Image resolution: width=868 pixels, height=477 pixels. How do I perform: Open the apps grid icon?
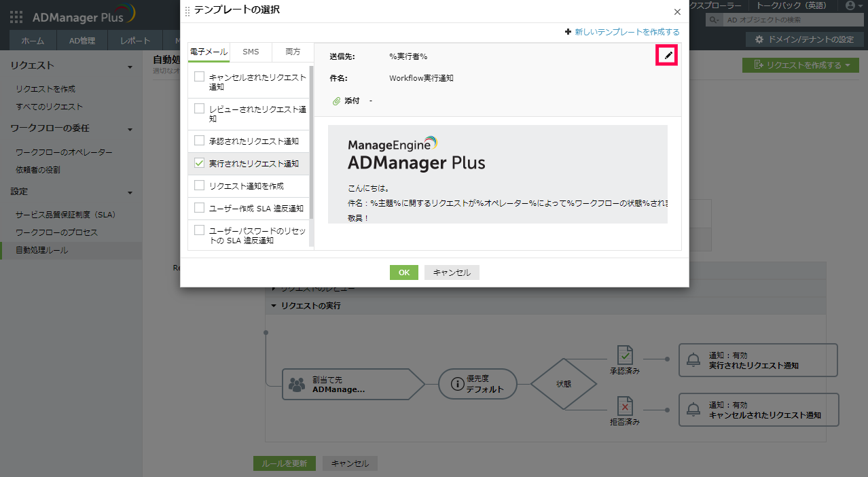coord(16,16)
